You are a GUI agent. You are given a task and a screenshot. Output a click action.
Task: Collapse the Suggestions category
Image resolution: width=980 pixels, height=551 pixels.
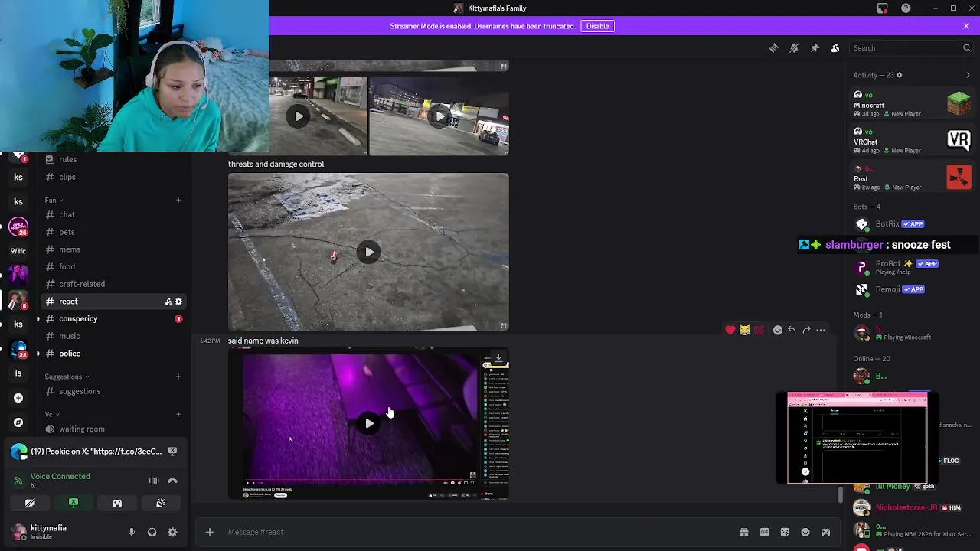(x=67, y=377)
